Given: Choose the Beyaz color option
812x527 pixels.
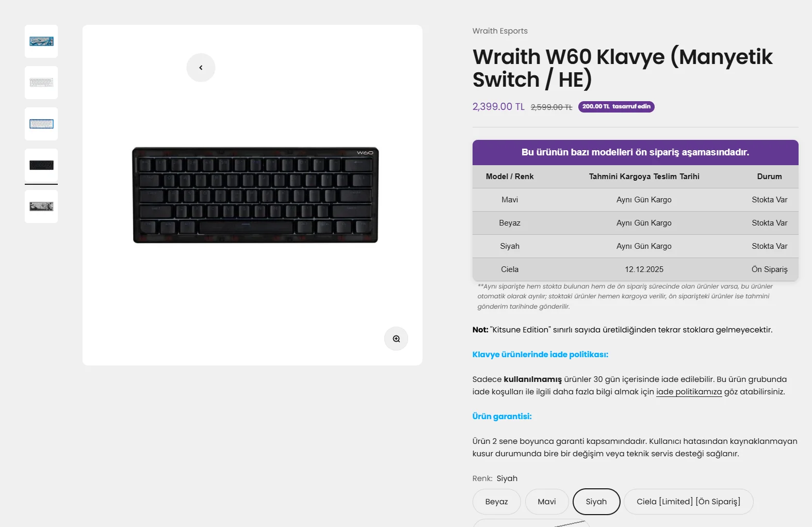Looking at the screenshot, I should tap(496, 502).
